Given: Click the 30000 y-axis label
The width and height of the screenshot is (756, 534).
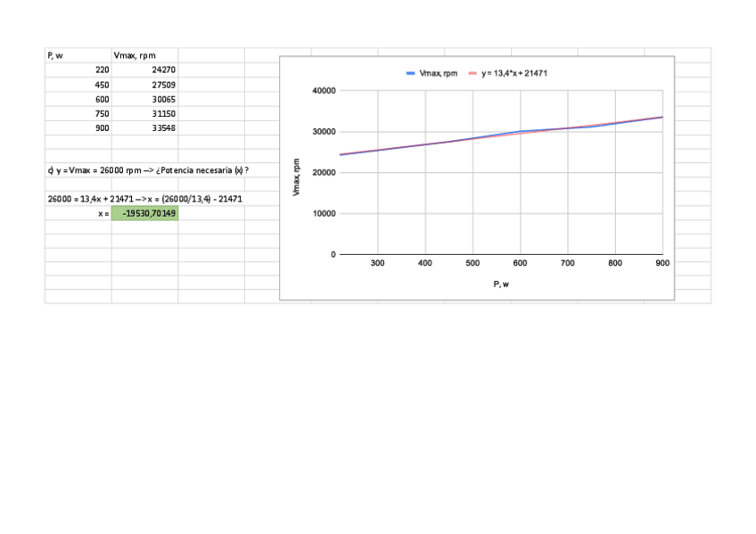Looking at the screenshot, I should 324,132.
